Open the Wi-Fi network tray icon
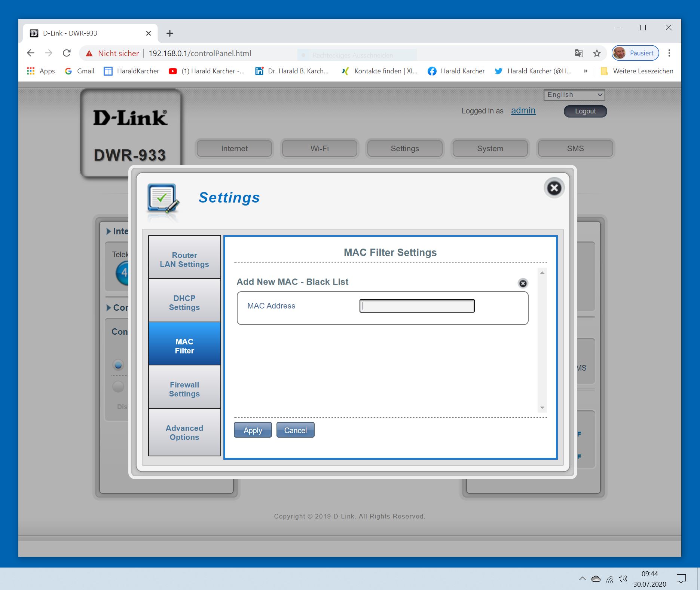This screenshot has width=700, height=590. point(610,579)
